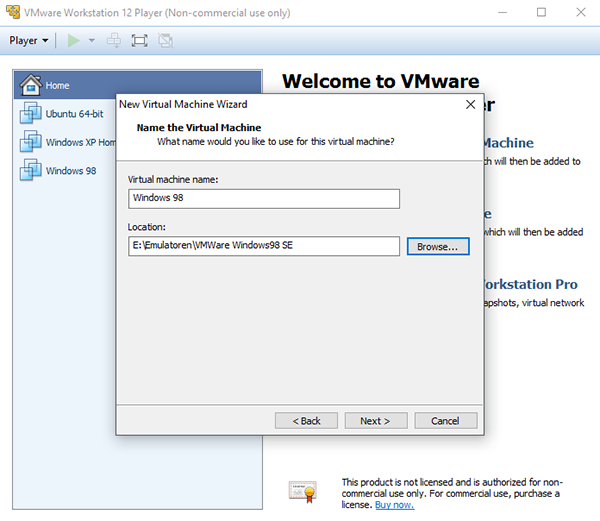
Task: Cancel the New Virtual Machine Wizard
Action: click(x=445, y=420)
